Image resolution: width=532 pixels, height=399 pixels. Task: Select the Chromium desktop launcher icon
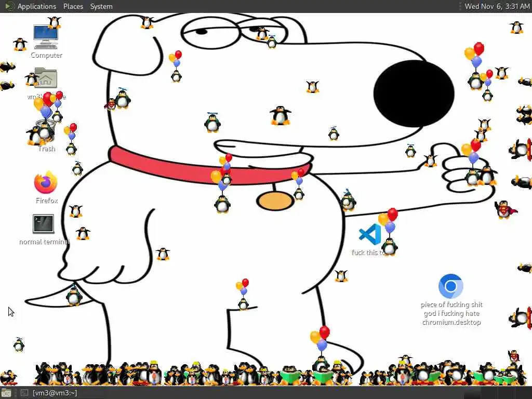[x=450, y=286]
